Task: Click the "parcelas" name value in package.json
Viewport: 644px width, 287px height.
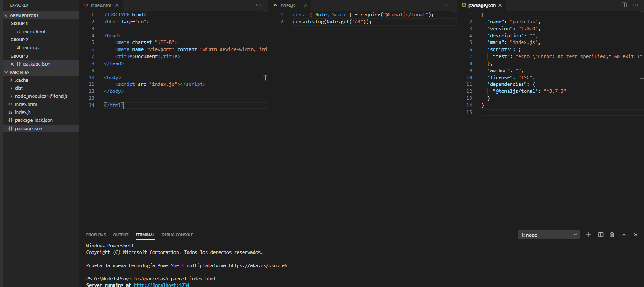Action: click(x=525, y=21)
